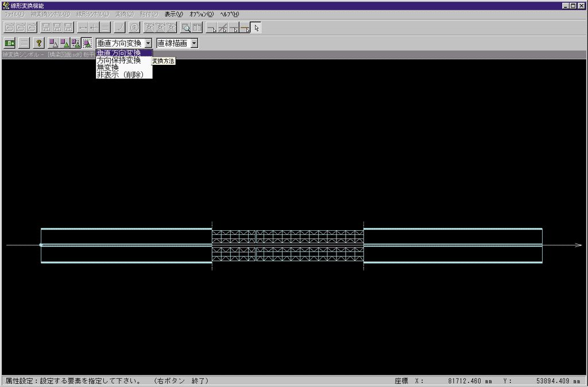Click the dotted-border selected purple square icon

[87, 43]
